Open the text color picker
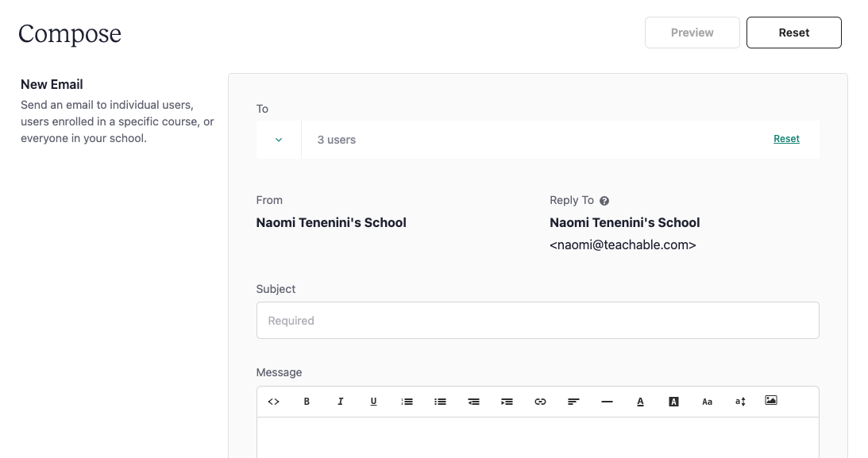Viewport: 868px width, 458px height. coord(641,402)
